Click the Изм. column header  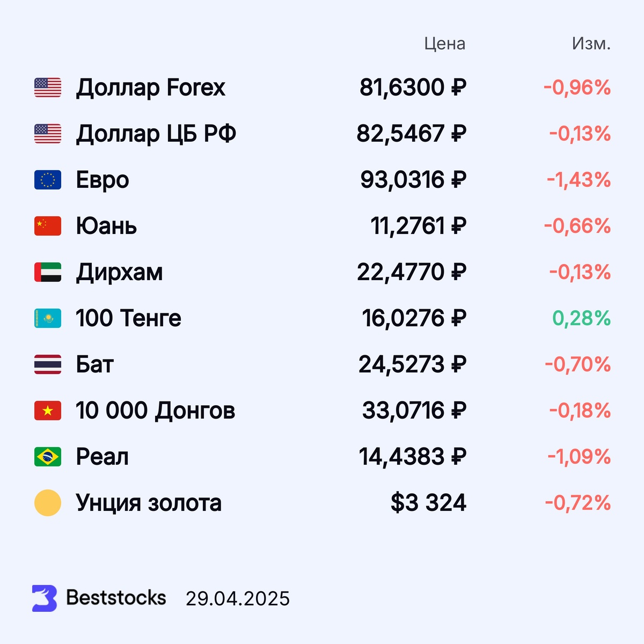click(591, 43)
